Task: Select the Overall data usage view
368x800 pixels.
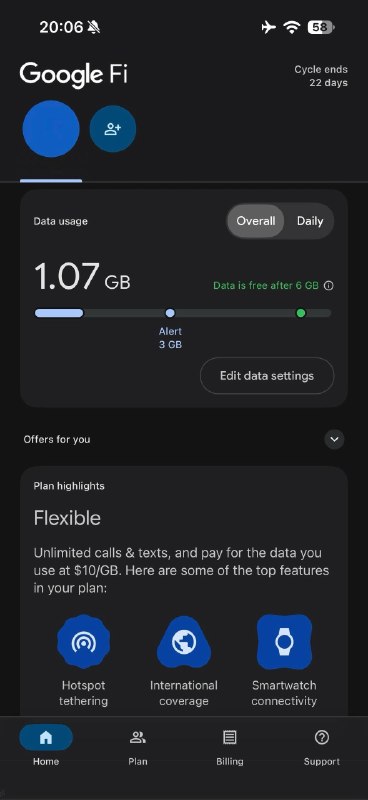Action: click(x=256, y=221)
